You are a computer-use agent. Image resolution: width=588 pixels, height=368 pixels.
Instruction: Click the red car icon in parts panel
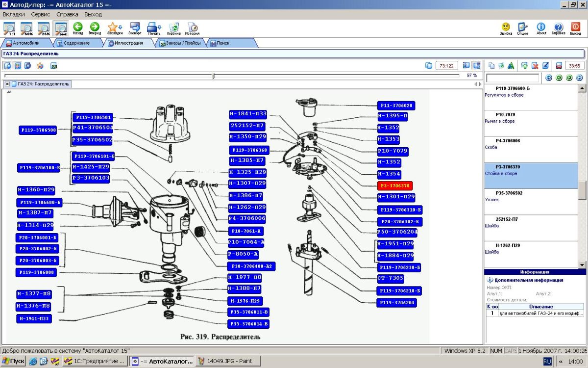pos(559,65)
